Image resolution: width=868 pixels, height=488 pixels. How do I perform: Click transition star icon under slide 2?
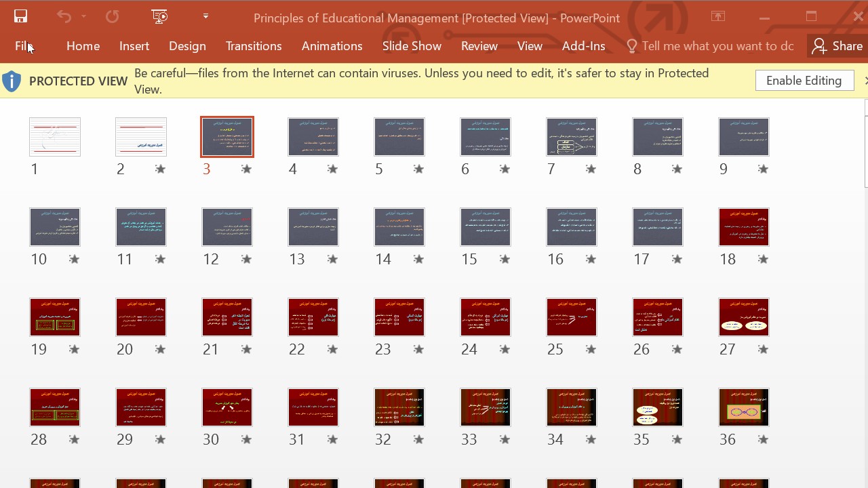(x=160, y=169)
